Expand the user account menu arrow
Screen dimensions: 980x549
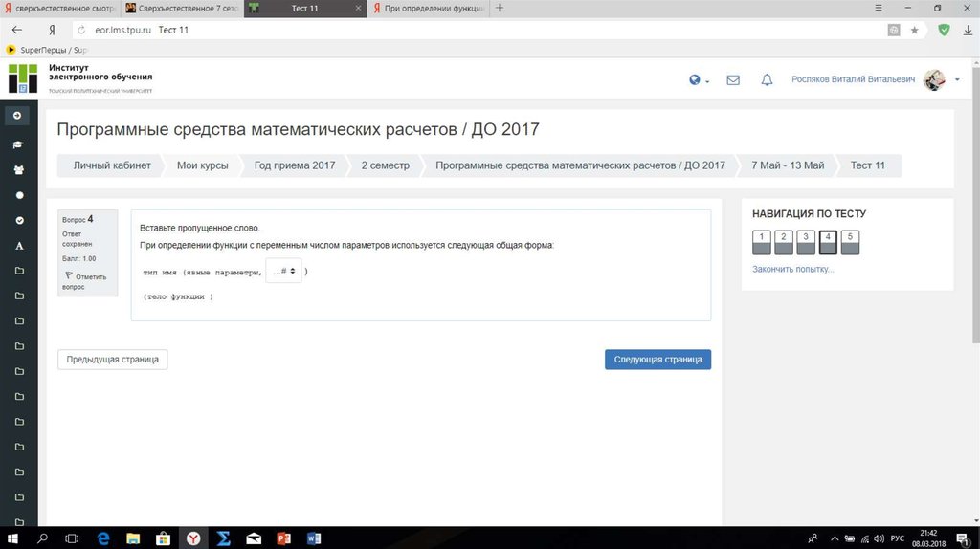pos(957,80)
